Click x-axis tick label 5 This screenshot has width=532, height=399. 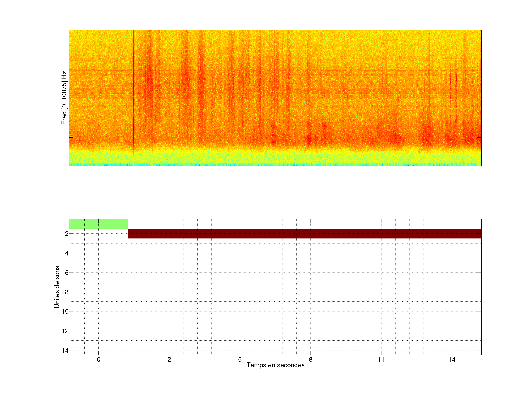pyautogui.click(x=240, y=359)
